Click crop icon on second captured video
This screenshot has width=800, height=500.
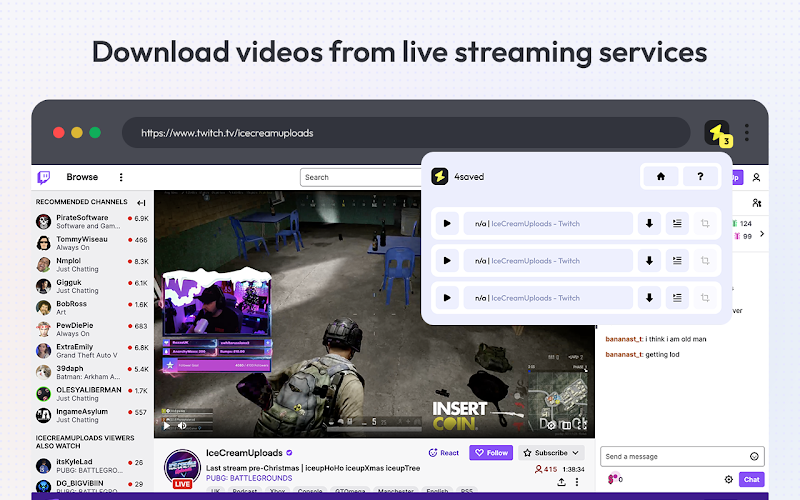705,261
